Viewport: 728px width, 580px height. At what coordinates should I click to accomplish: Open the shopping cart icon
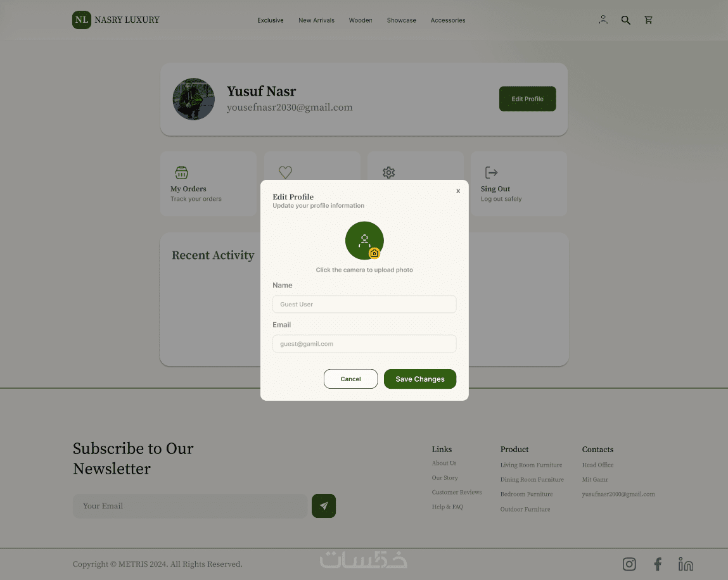[649, 20]
